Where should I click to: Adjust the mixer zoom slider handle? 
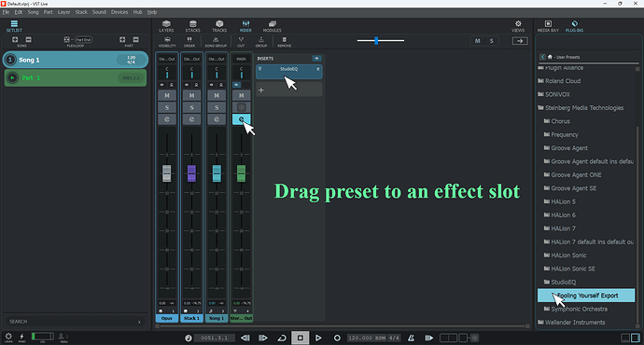click(376, 40)
